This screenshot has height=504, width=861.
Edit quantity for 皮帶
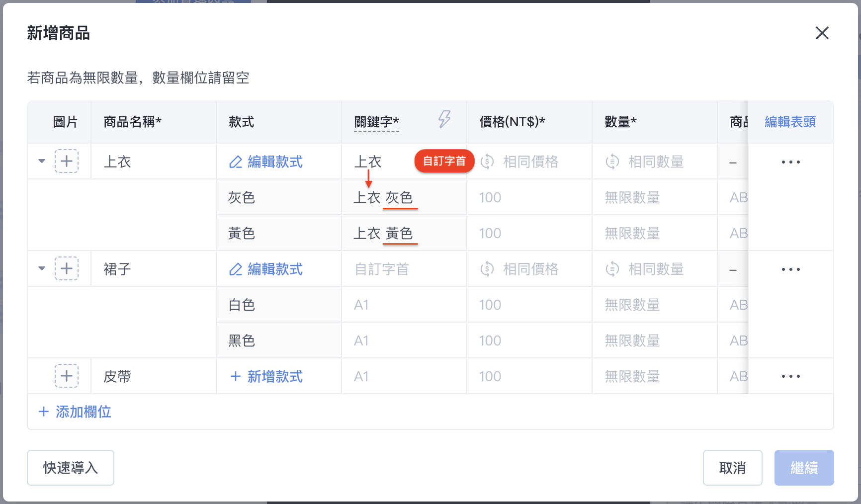coord(655,376)
